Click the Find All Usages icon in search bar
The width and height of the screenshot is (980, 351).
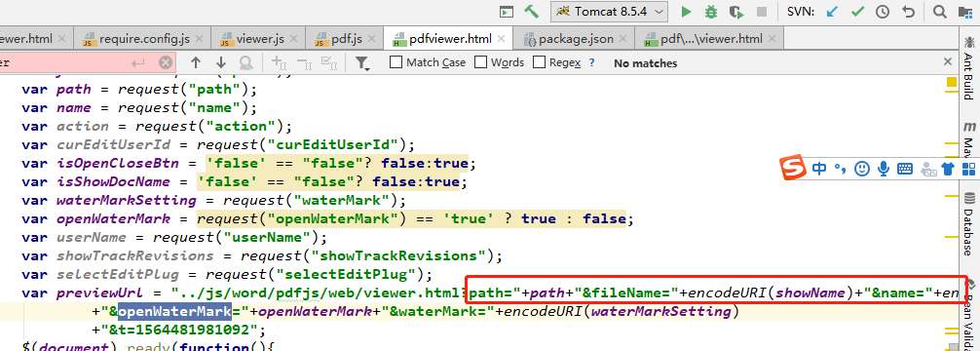245,62
